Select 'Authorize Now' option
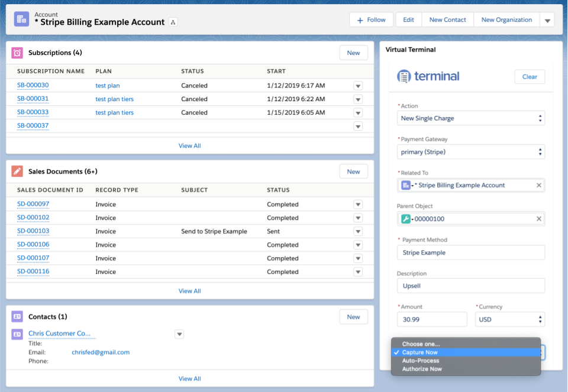 tap(466, 369)
